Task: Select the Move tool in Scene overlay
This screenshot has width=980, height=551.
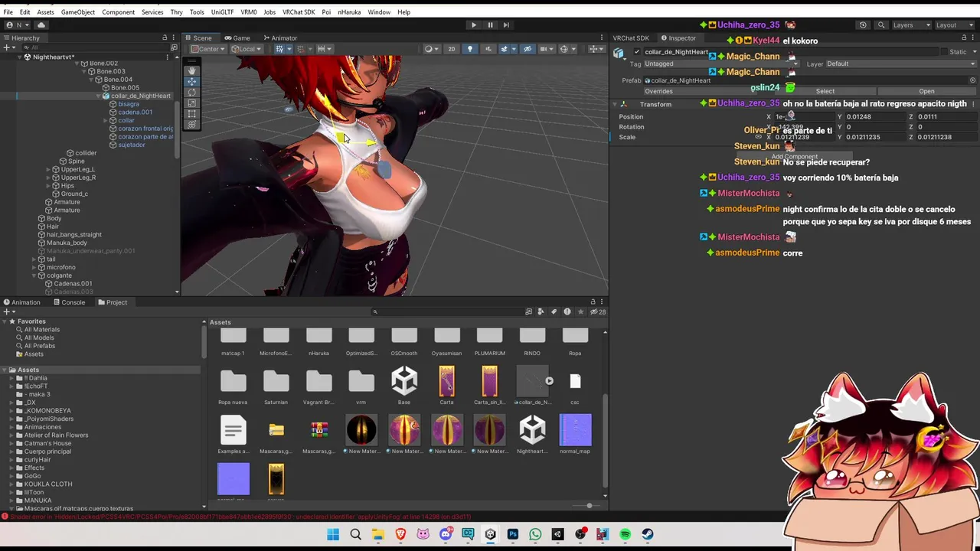Action: [x=191, y=81]
